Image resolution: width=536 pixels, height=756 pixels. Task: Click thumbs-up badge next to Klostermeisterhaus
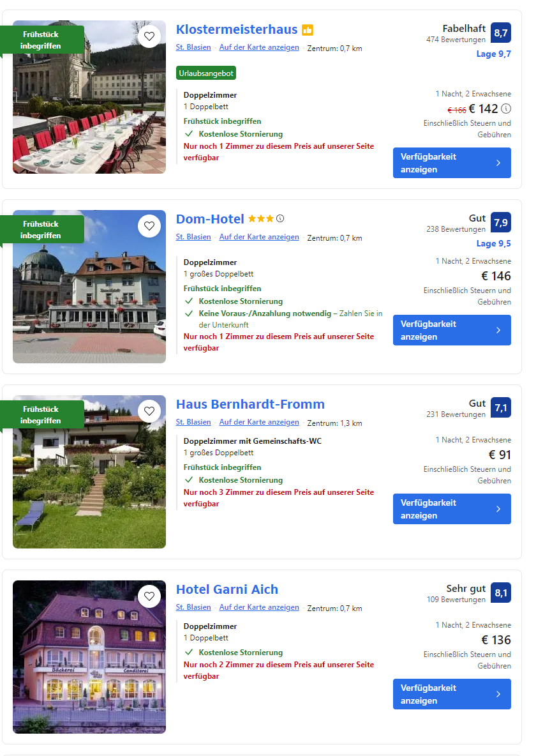tap(308, 30)
